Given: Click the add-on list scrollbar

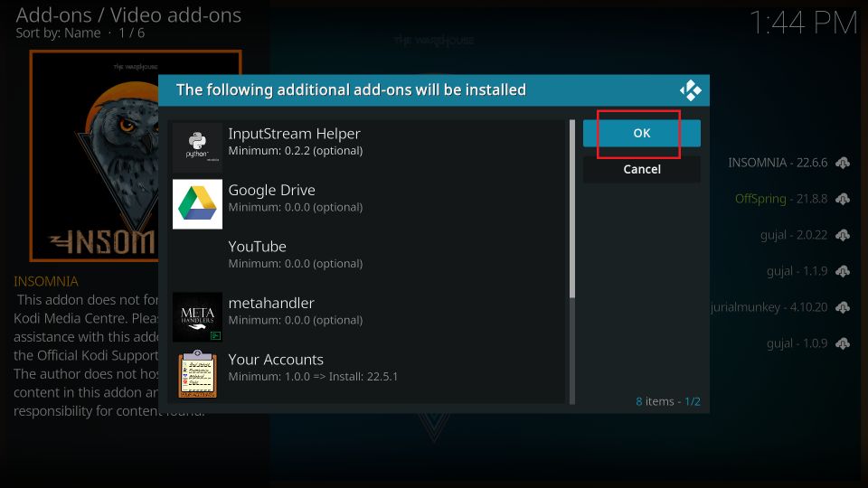Looking at the screenshot, I should pyautogui.click(x=571, y=262).
